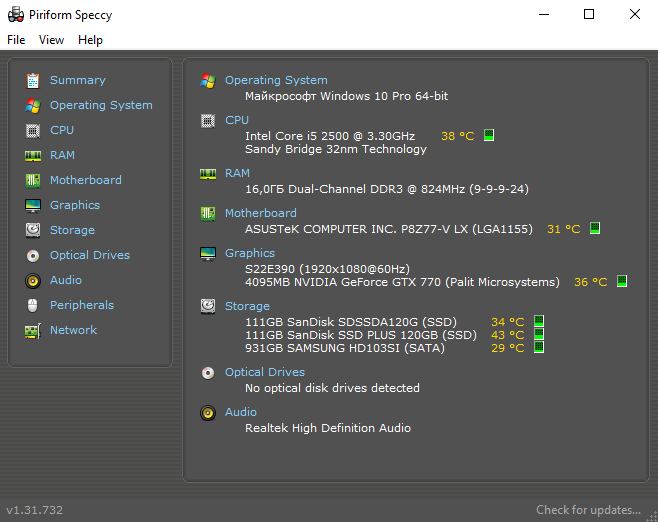Click the Audio speaker icon in sidebar

(33, 281)
